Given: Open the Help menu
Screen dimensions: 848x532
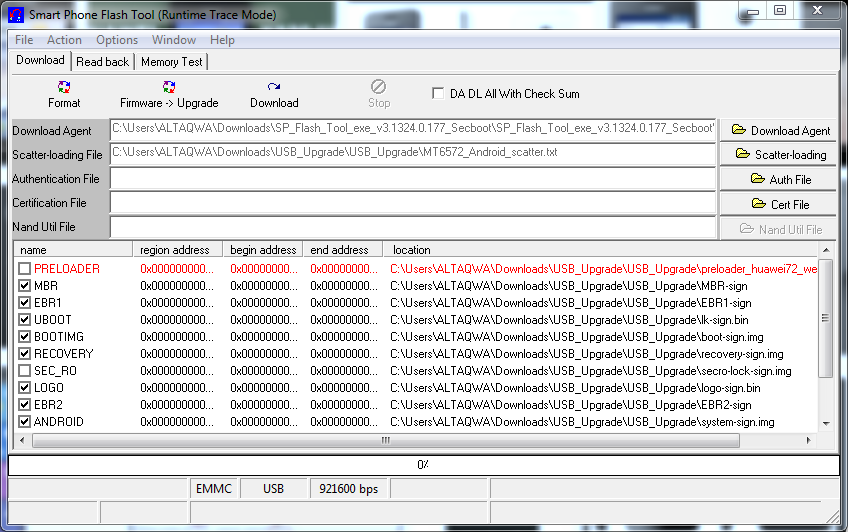Looking at the screenshot, I should click(222, 40).
